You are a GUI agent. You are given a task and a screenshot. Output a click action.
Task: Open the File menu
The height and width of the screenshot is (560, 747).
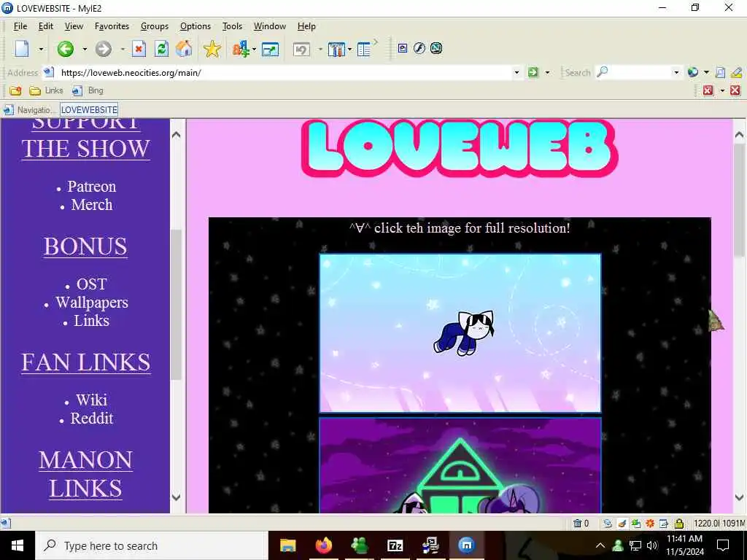point(20,26)
